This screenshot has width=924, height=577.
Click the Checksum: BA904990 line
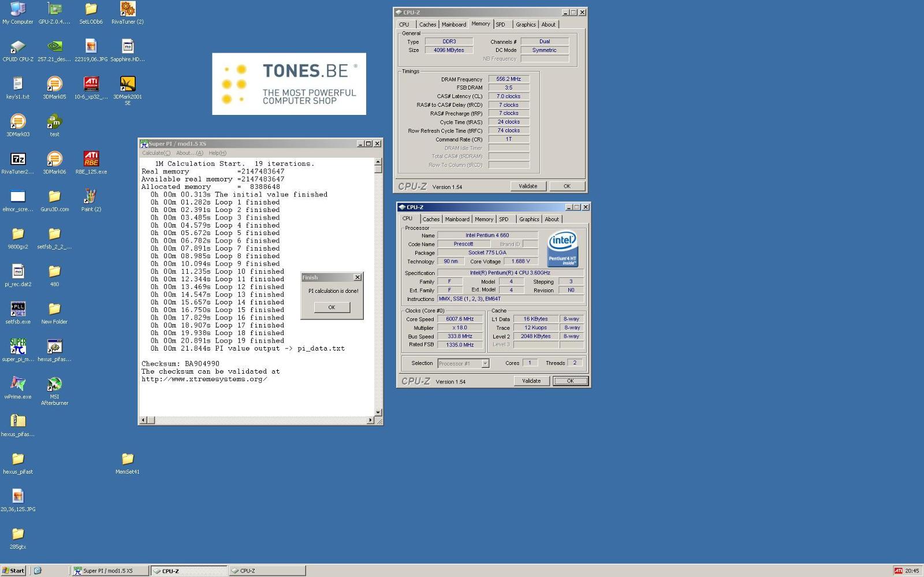click(181, 364)
